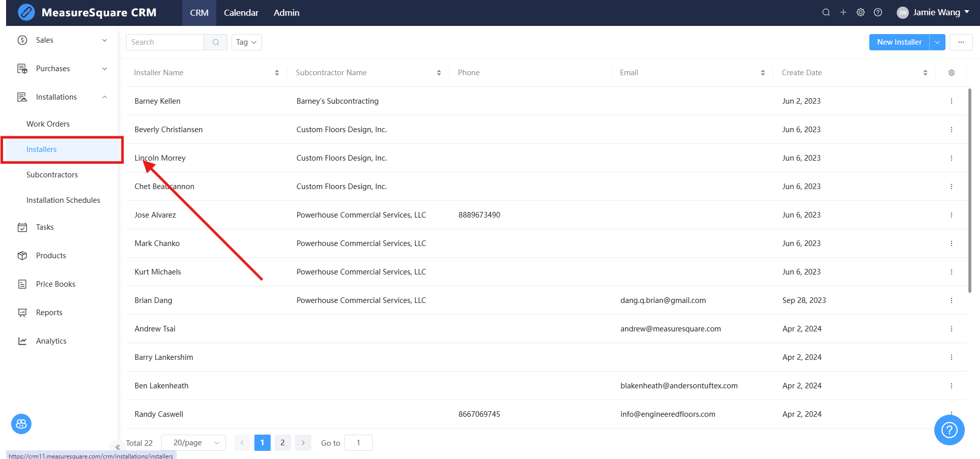Click the search magnifier button beside Search field

[x=216, y=42]
